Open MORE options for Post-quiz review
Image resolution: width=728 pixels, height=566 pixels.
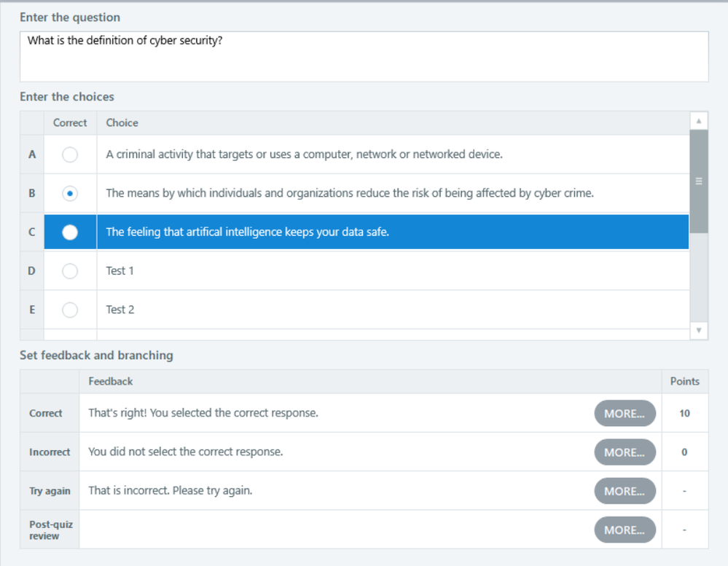point(625,530)
